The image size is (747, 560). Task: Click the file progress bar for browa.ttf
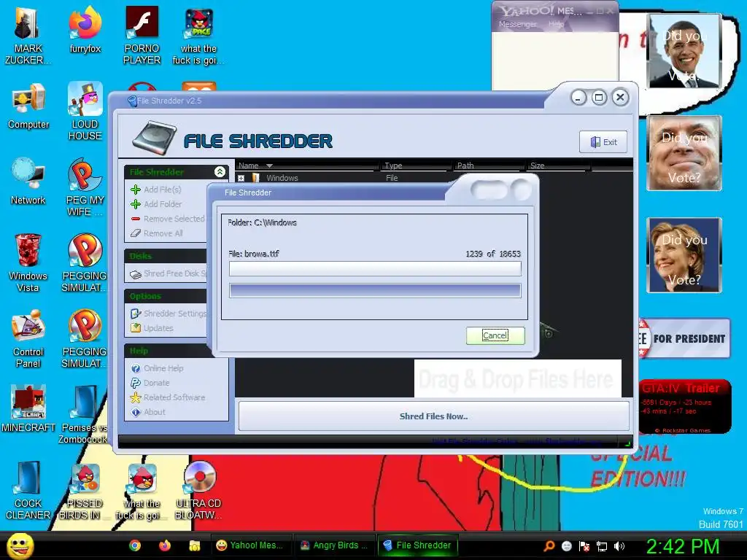[375, 268]
